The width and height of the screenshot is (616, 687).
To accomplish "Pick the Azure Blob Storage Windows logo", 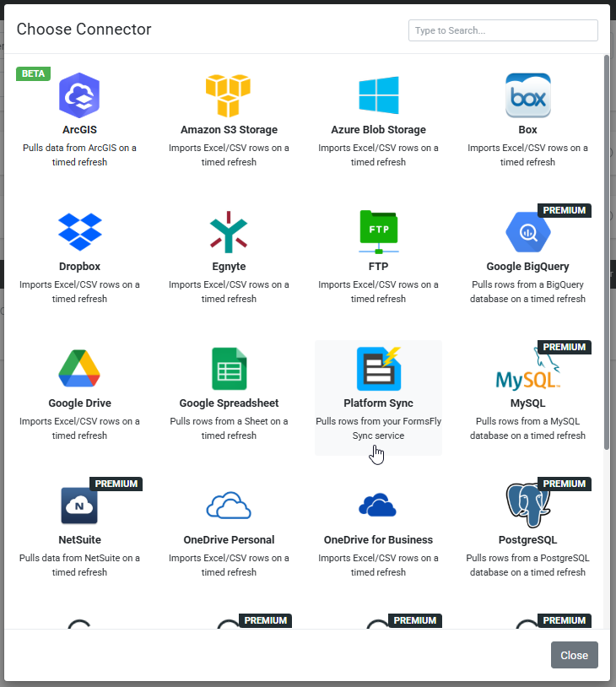I will (379, 95).
